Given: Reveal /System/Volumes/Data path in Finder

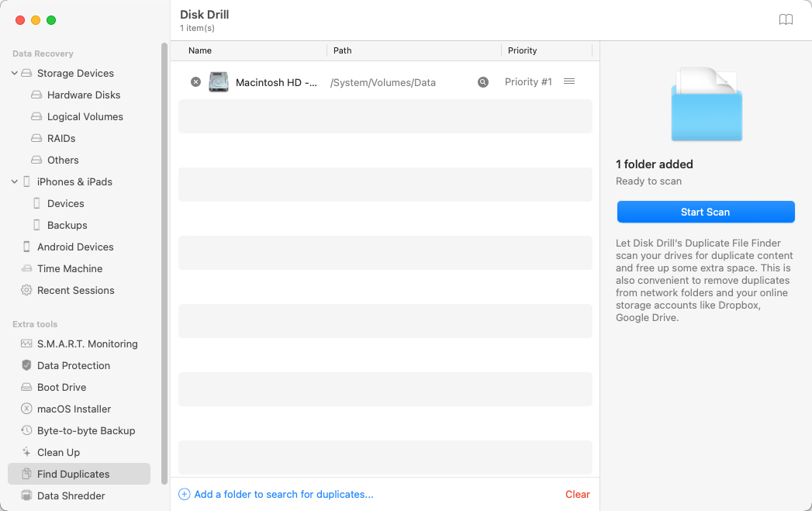Looking at the screenshot, I should [482, 81].
